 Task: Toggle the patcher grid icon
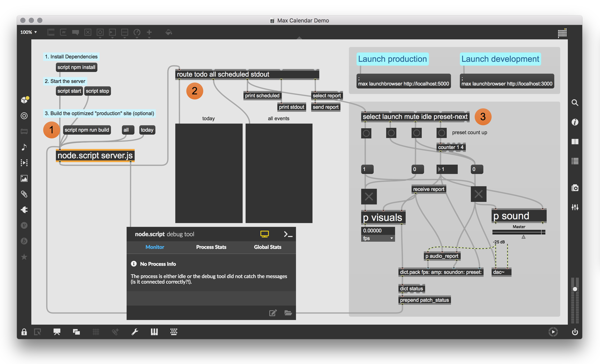(96, 332)
